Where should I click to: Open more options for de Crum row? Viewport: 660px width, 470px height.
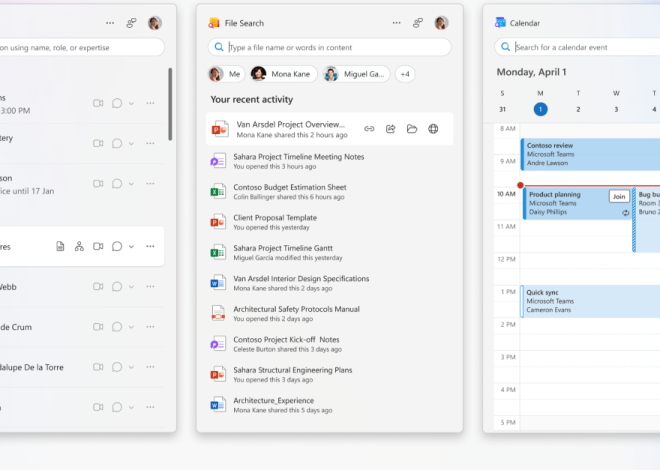point(150,327)
